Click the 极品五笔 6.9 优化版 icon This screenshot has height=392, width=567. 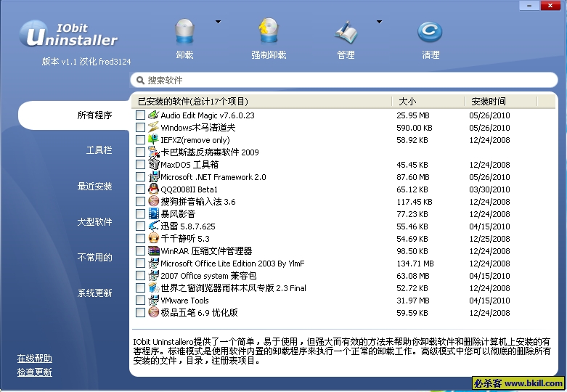click(x=154, y=312)
